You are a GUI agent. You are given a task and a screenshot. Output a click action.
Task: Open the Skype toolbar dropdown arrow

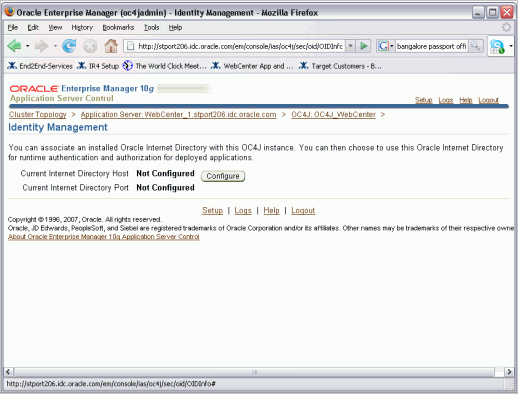[511, 46]
